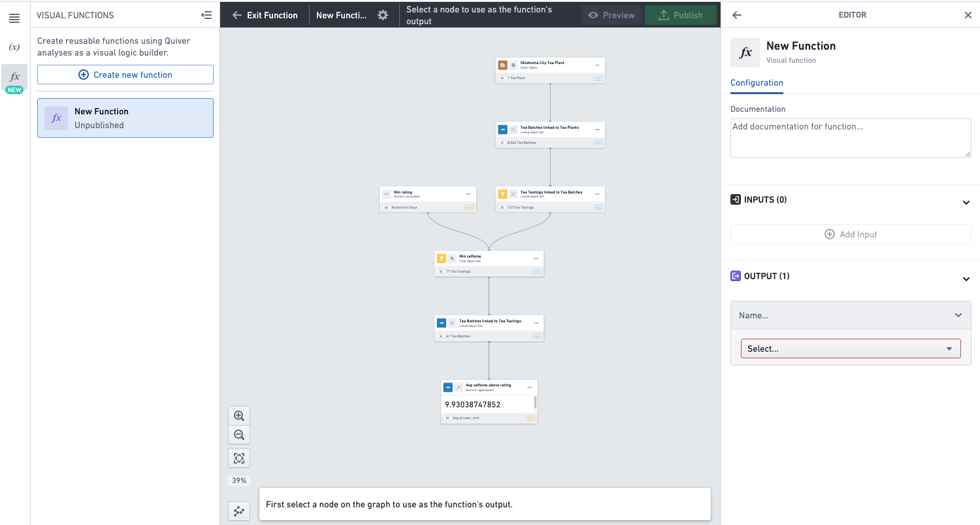
Task: Open more options on Tea Batches linked to Tea Tastings
Action: [x=536, y=323]
